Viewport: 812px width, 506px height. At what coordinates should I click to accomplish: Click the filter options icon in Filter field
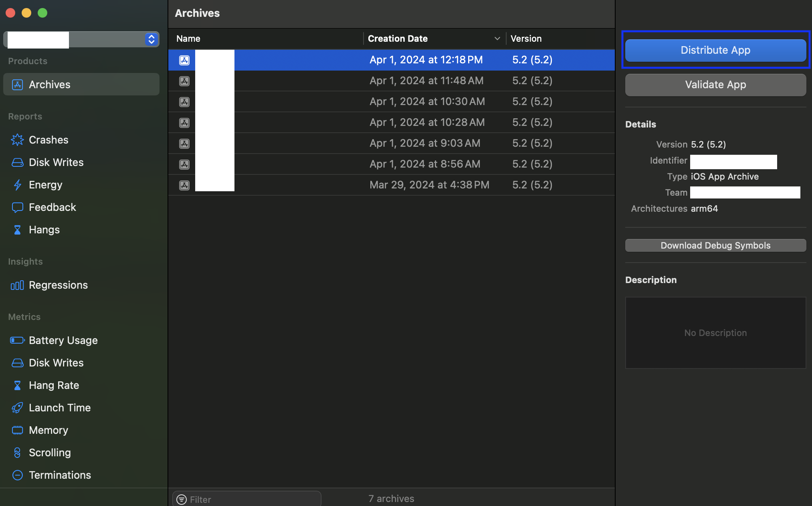click(x=182, y=499)
